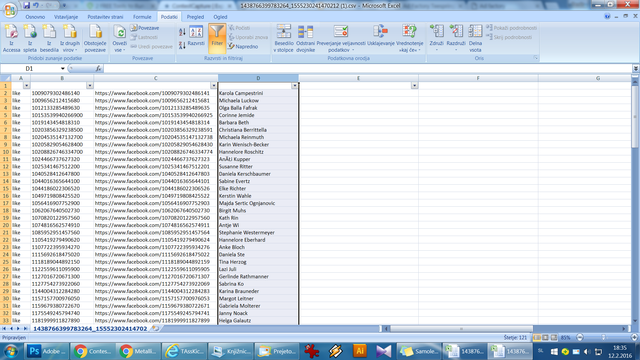The width and height of the screenshot is (640, 360).
Task: Switch to Formule ribbon tab
Action: (142, 17)
